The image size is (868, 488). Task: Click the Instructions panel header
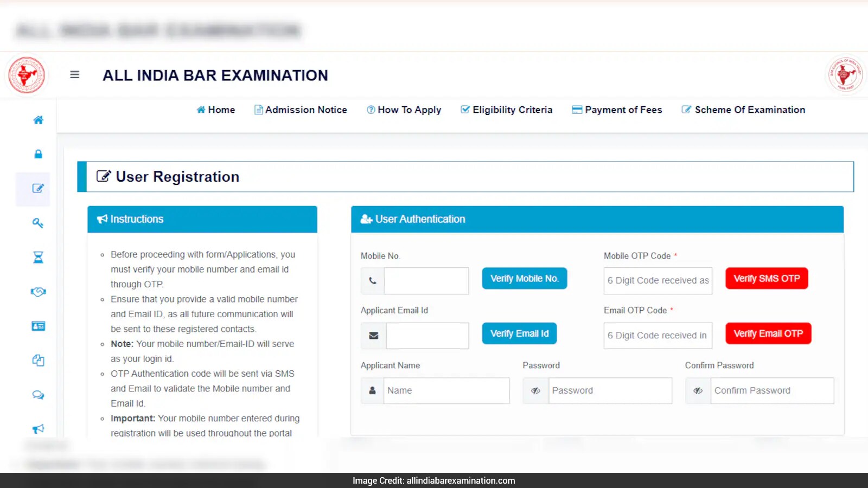coord(202,219)
